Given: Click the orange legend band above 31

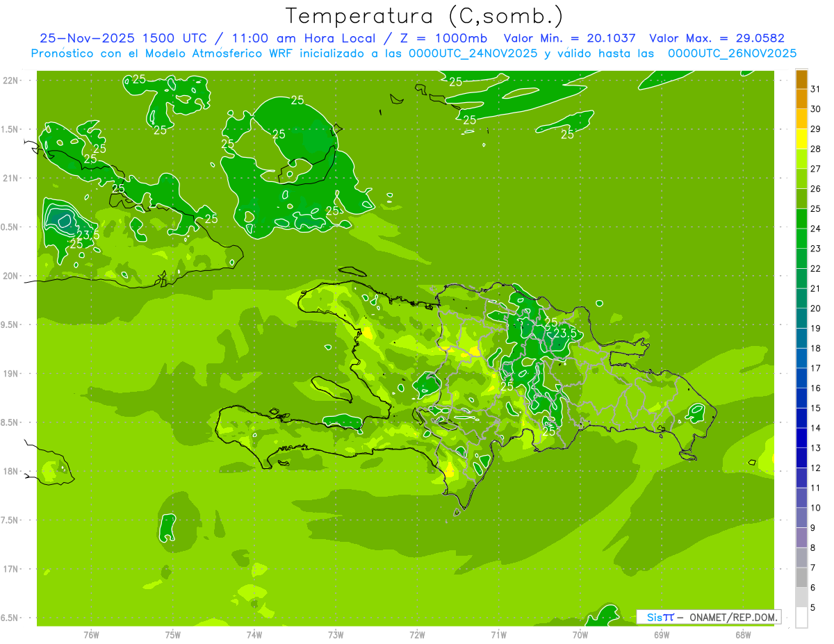Looking at the screenshot, I should (x=801, y=79).
